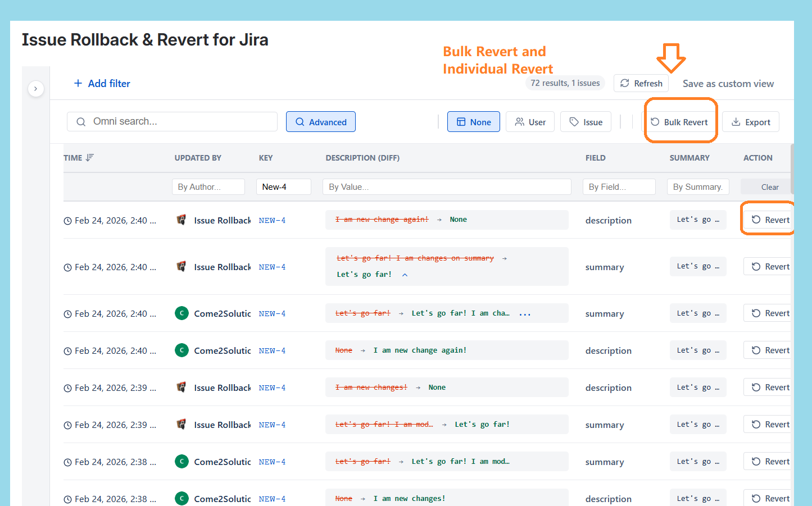Revert the first description change
Viewport: 812px width, 506px height.
(770, 220)
